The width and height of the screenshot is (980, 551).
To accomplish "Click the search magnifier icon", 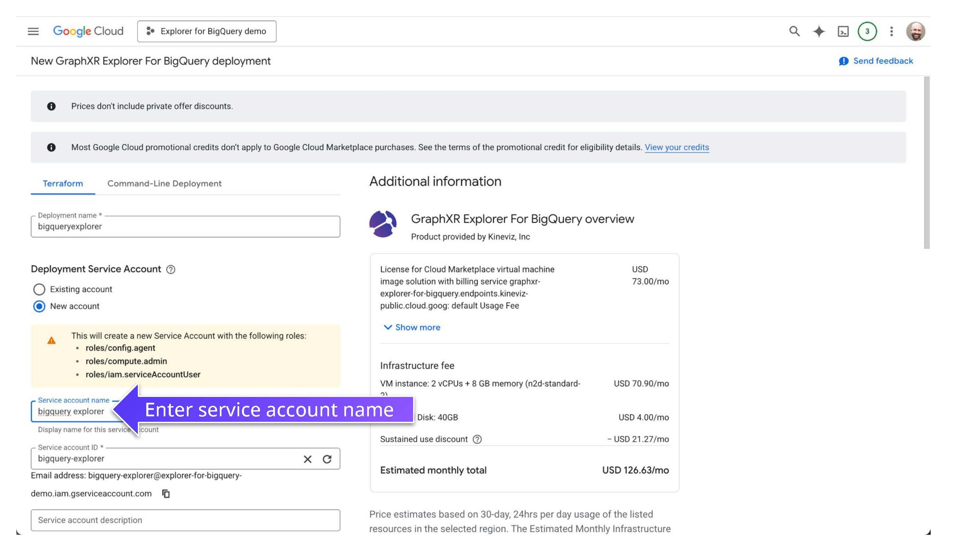I will pyautogui.click(x=794, y=31).
